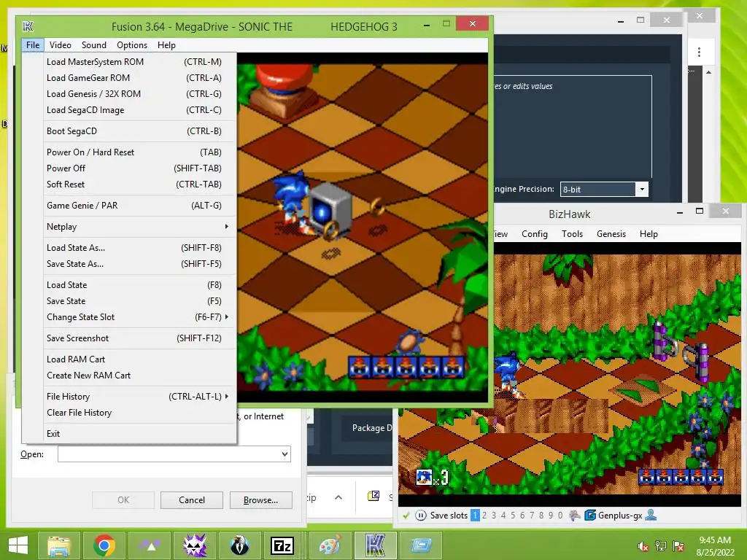
Task: Click the up chevron in the bottom panel
Action: coord(338,497)
